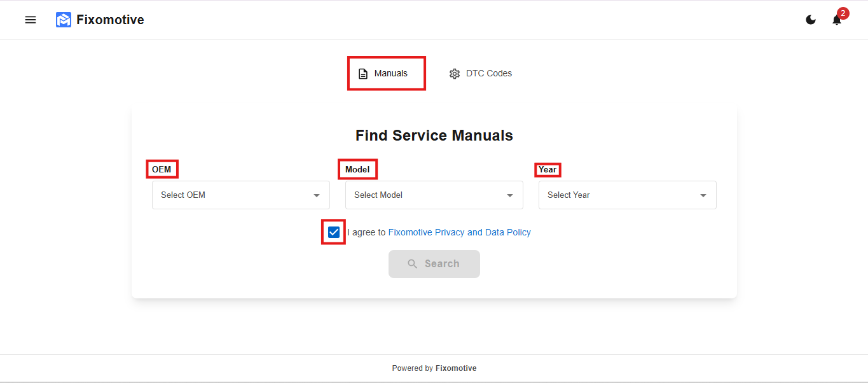Screen dimensions: 868x383
Task: Open Fixomotive Privacy and Data Policy link
Action: coord(459,232)
